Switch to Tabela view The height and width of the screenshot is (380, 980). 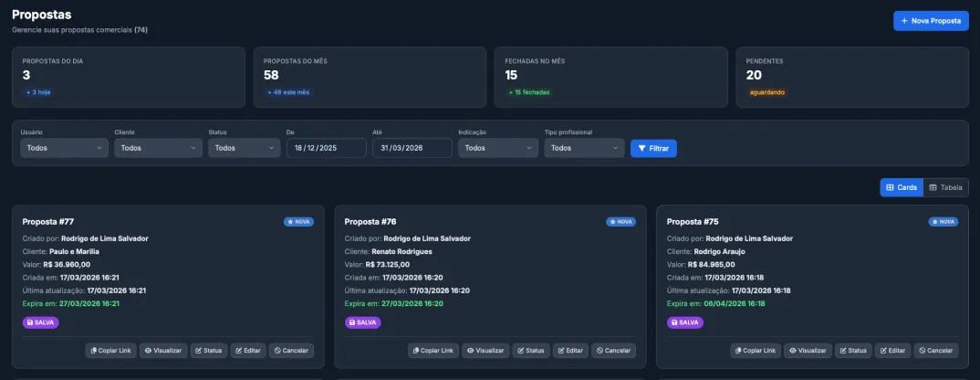click(945, 187)
